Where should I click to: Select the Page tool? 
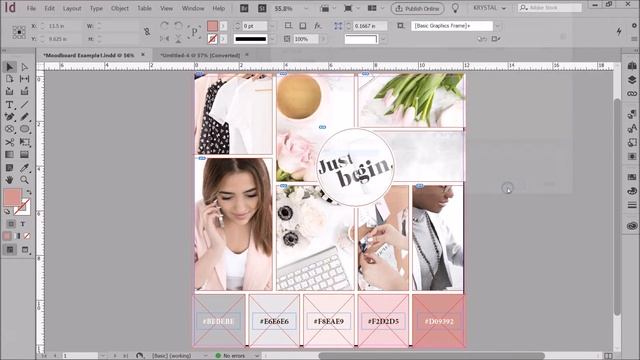(10, 79)
